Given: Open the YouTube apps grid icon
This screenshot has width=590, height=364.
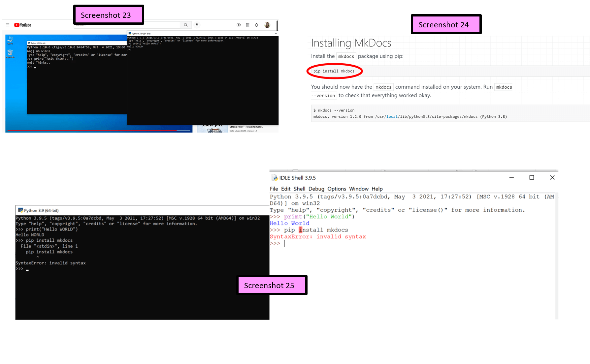Looking at the screenshot, I should (248, 25).
